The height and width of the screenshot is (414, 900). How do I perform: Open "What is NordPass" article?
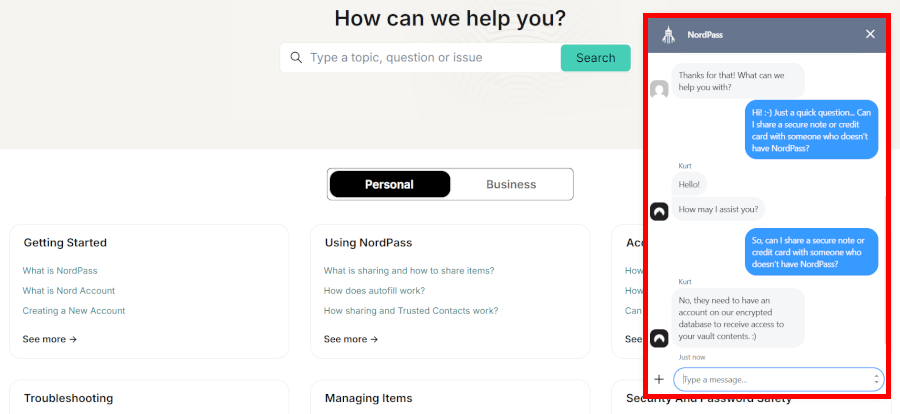click(60, 271)
